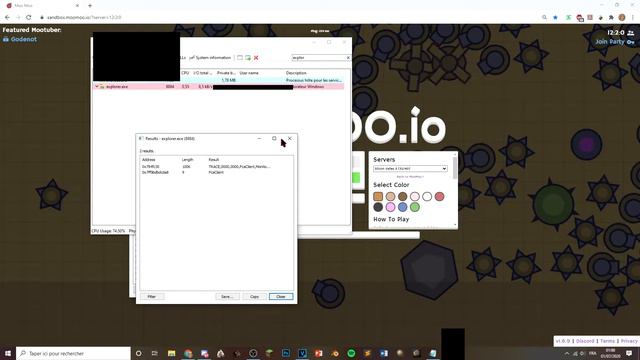Click the red X terminate icon in Process Hacker toolbar

click(x=256, y=58)
